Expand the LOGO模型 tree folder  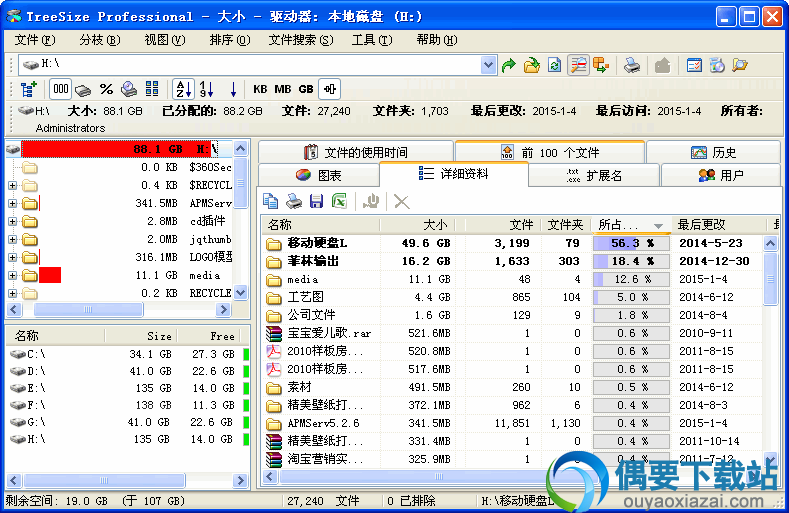[x=13, y=258]
